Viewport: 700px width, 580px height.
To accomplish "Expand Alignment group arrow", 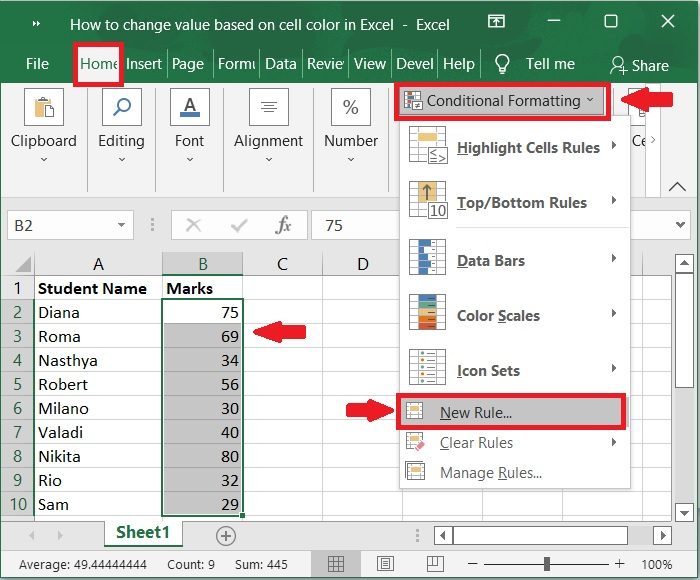I will pyautogui.click(x=269, y=159).
